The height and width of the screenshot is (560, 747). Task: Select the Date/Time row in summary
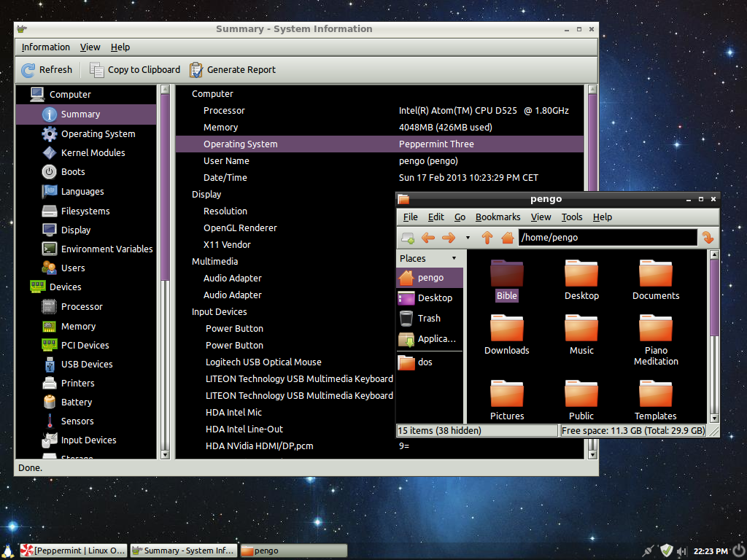click(379, 178)
